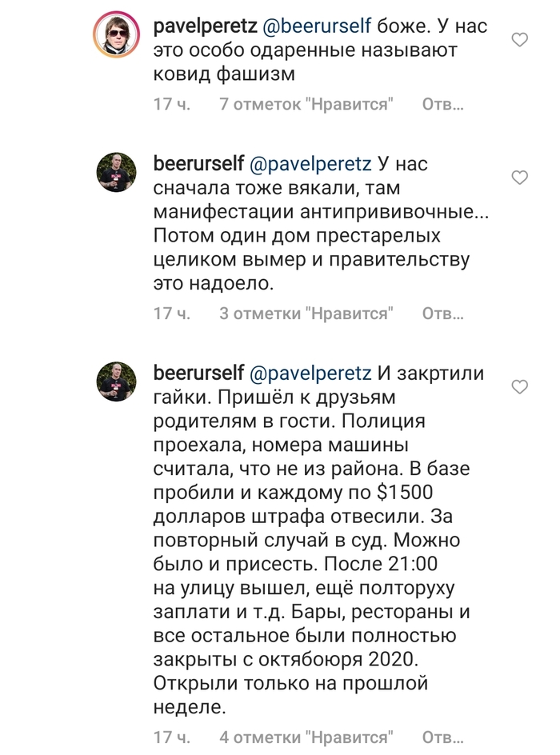Image resolution: width=560 pixels, height=755 pixels.
Task: Click the 17 ч. timestamp under the last comment
Action: coord(171,736)
